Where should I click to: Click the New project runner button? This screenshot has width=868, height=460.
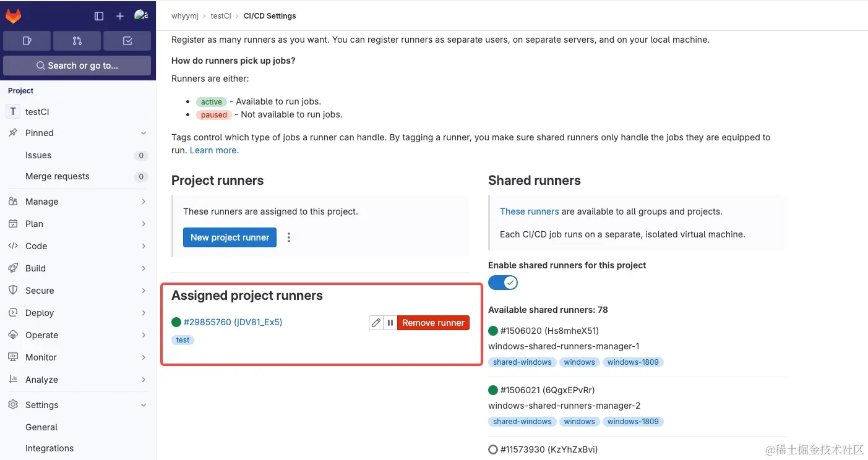230,237
